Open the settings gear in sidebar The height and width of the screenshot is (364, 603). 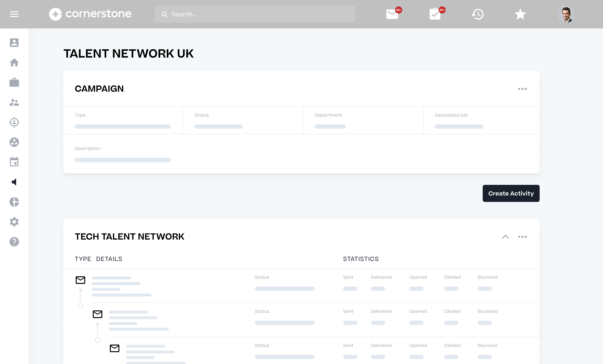click(14, 222)
